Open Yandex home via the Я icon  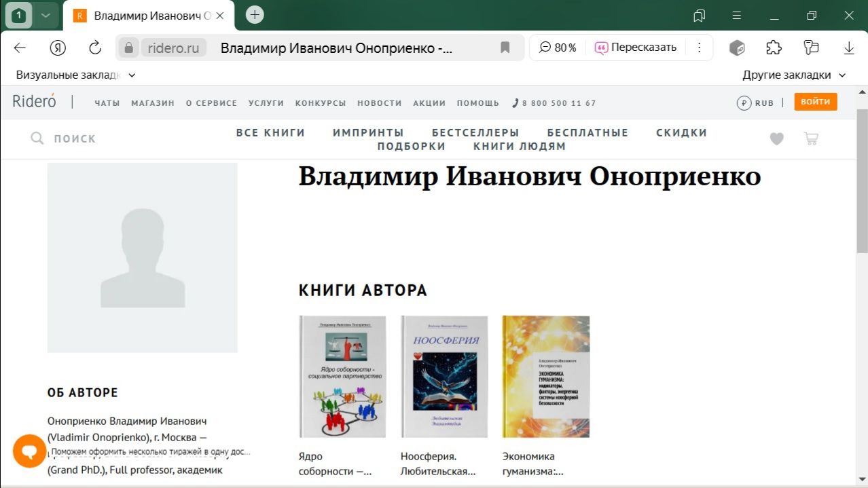(58, 48)
